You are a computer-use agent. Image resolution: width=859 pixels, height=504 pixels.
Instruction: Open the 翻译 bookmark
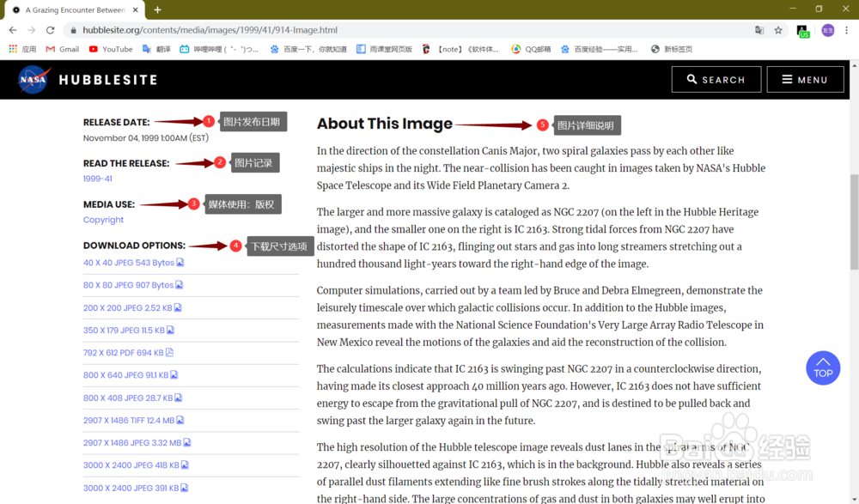156,49
